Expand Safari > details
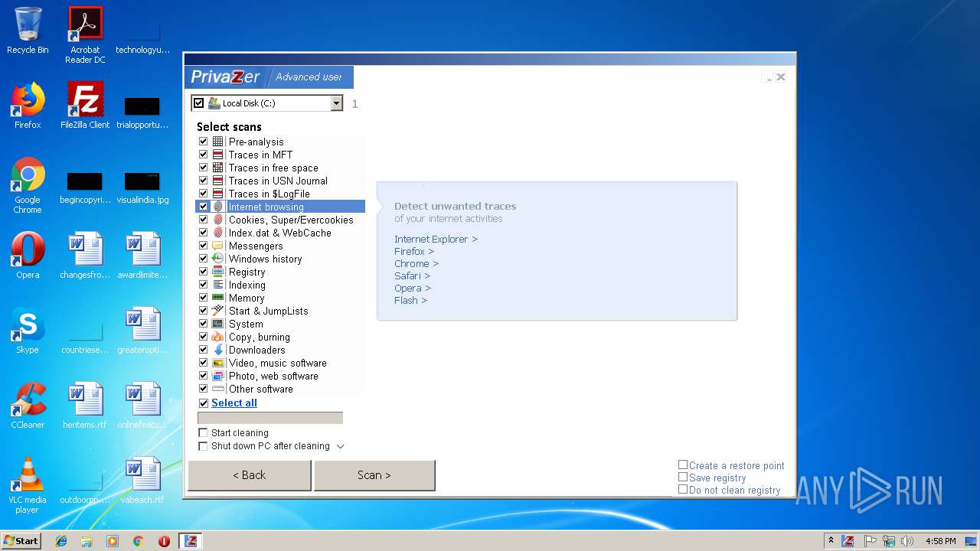The image size is (980, 551). pyautogui.click(x=412, y=275)
